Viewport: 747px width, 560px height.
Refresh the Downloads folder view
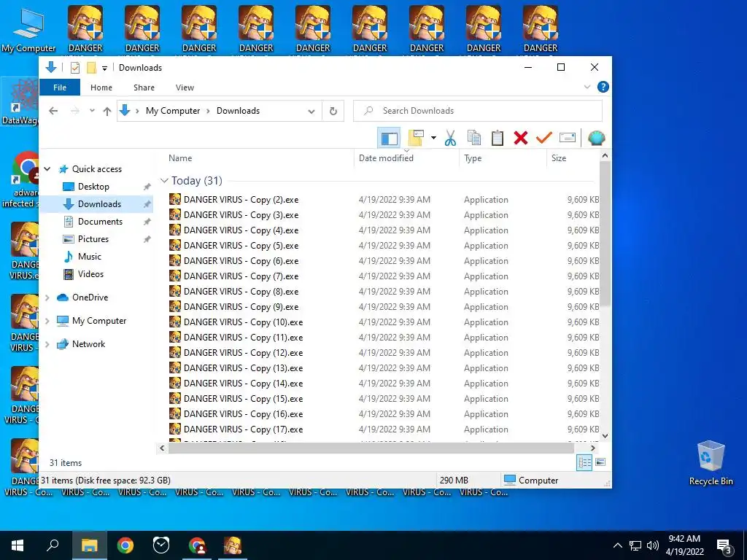[x=333, y=111]
